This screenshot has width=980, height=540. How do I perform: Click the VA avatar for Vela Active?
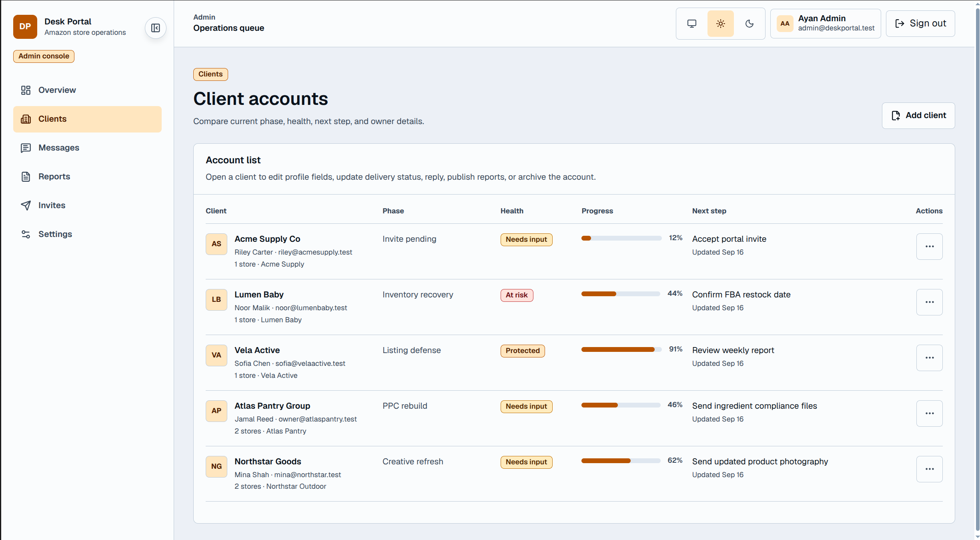pos(216,355)
